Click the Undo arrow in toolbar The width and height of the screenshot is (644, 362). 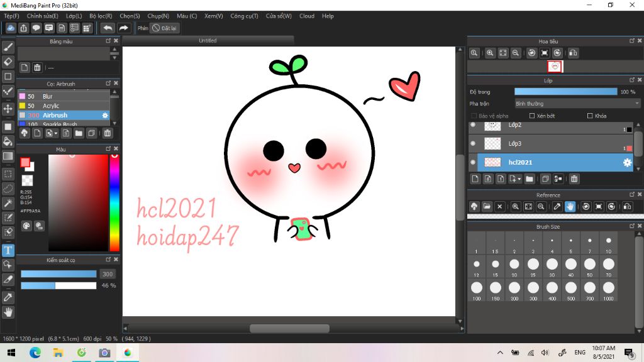(x=108, y=28)
